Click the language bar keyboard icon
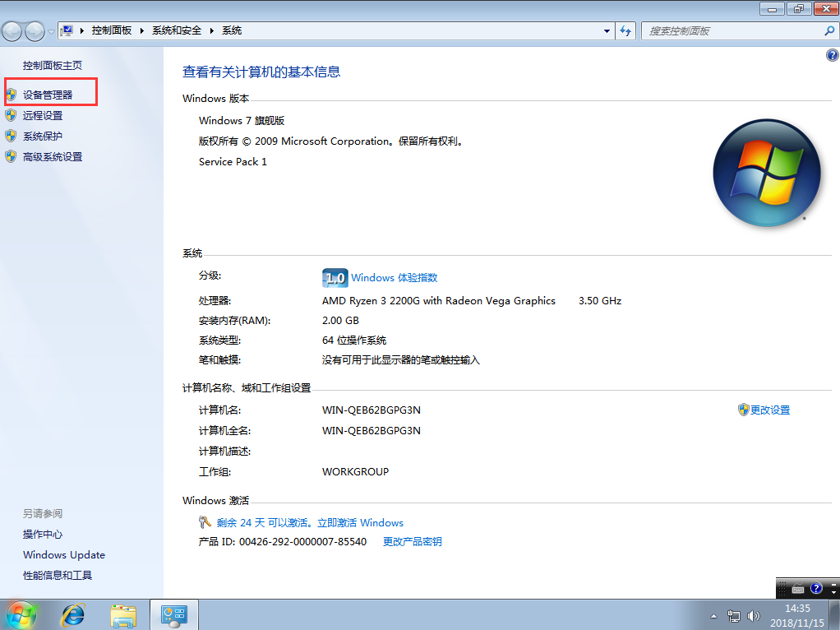This screenshot has width=840, height=630. (x=798, y=589)
